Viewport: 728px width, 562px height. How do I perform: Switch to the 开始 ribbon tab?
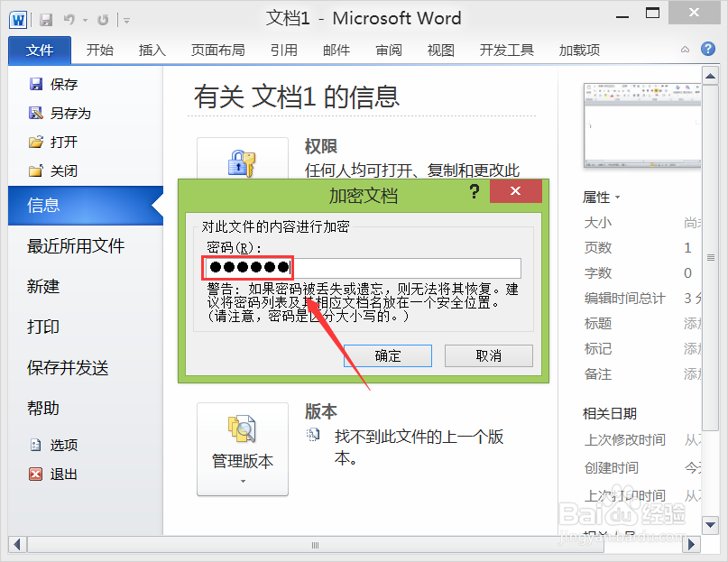coord(100,50)
